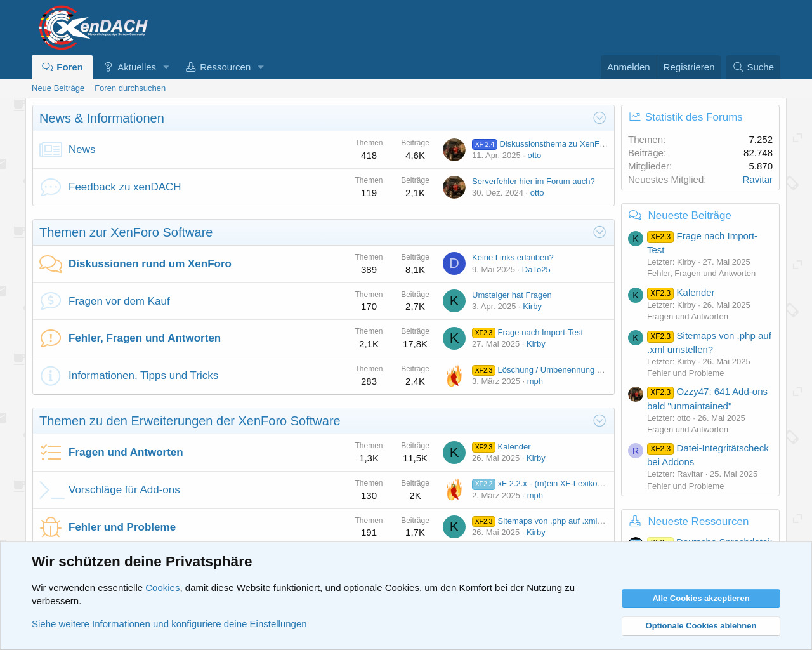Click the Diskussionen rund um XenForo chat icon
This screenshot has width=812, height=650.
51,264
